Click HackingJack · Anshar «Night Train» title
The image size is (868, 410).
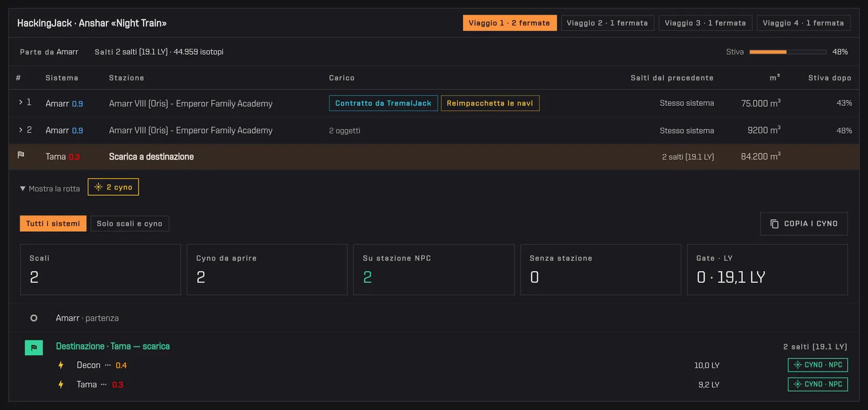click(x=92, y=23)
